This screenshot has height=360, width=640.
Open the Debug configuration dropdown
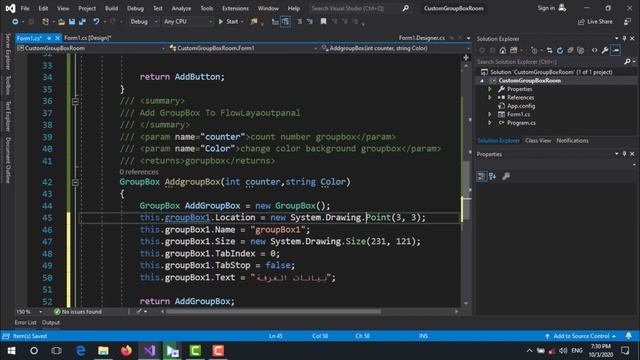(x=143, y=22)
